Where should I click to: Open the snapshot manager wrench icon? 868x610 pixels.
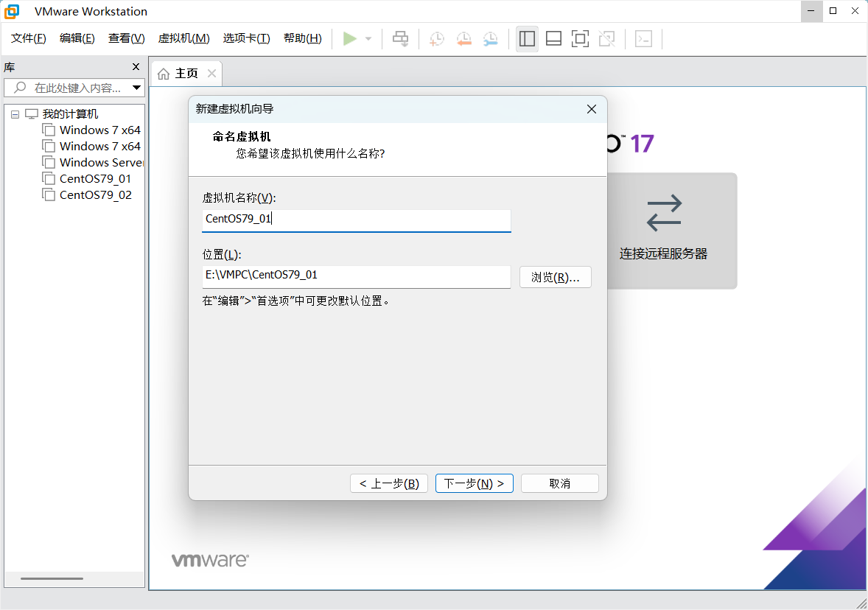click(x=490, y=39)
